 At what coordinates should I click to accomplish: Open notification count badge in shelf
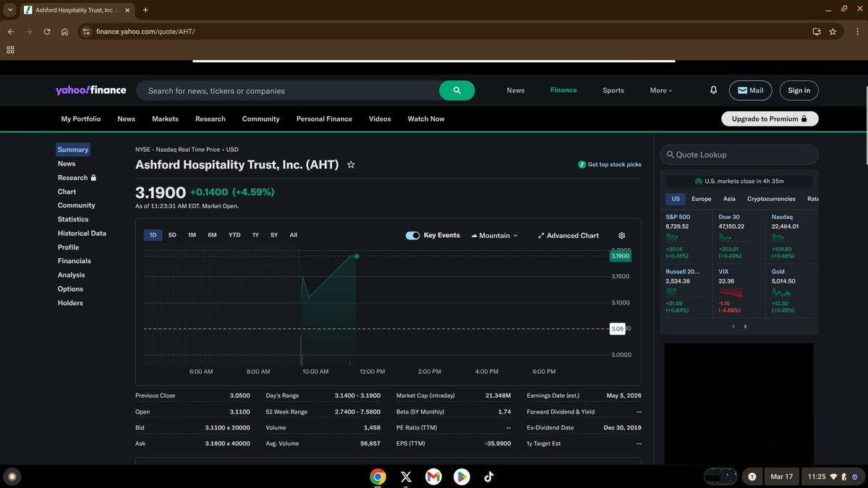point(752,476)
